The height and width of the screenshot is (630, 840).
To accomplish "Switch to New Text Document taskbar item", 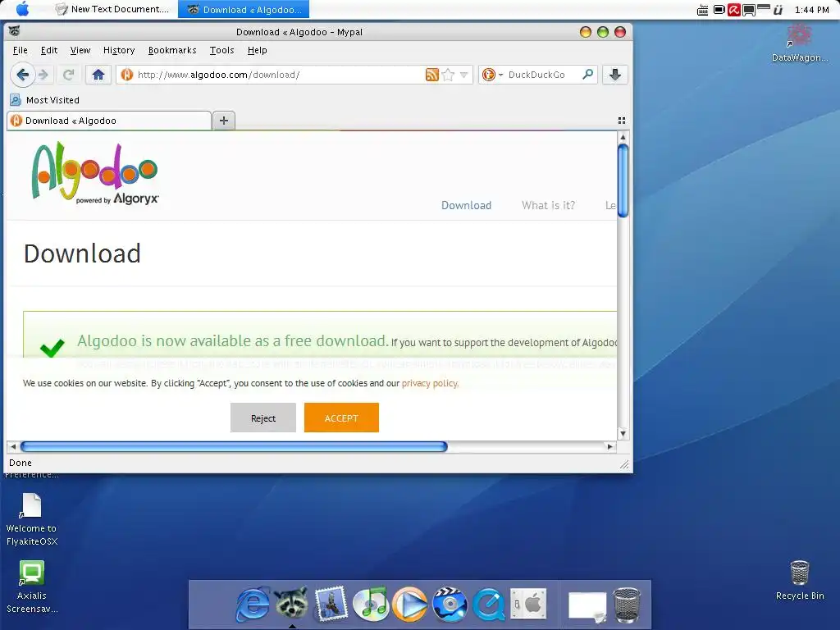I will [x=112, y=9].
